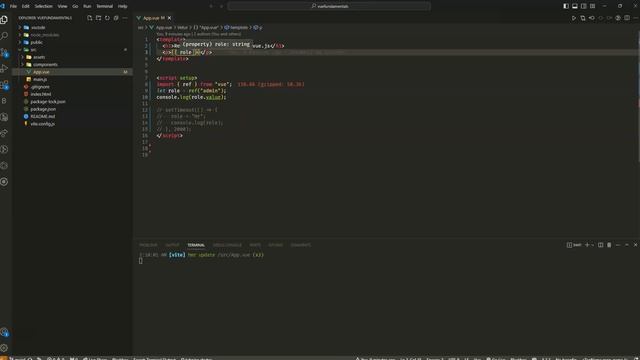Open the Extensions view in activity bar
The width and height of the screenshot is (640, 360).
coord(4,84)
